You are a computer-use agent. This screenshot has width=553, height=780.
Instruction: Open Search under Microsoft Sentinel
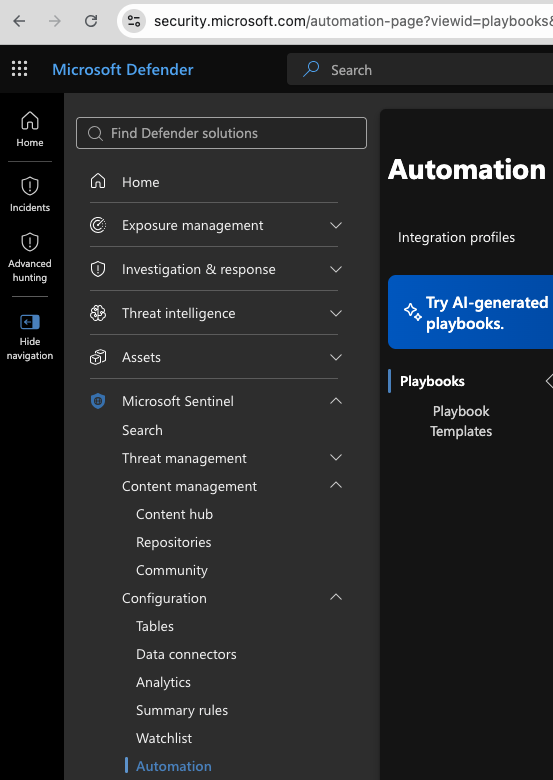[x=142, y=430]
